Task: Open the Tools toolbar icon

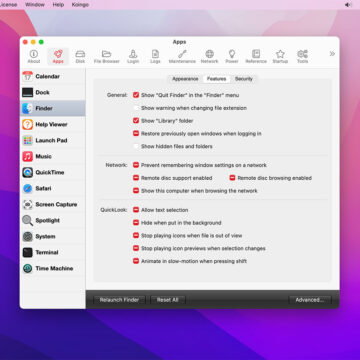Action: tap(302, 57)
